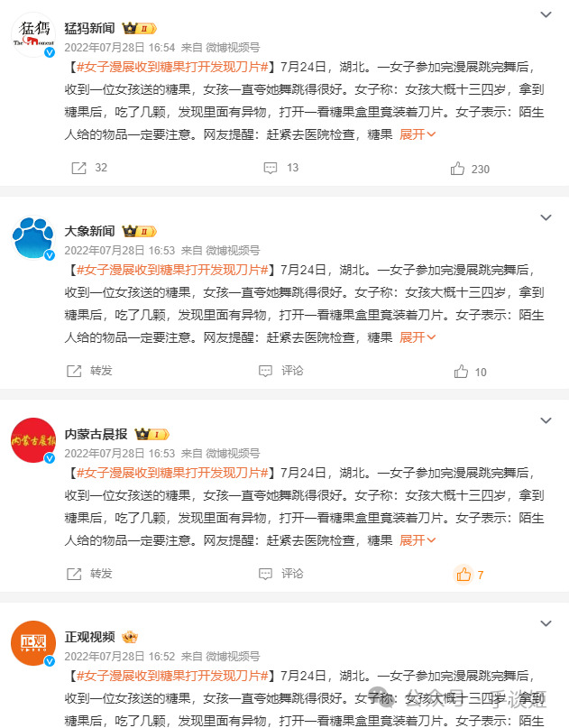Click the 正观视频 gold member badge

pos(130,638)
